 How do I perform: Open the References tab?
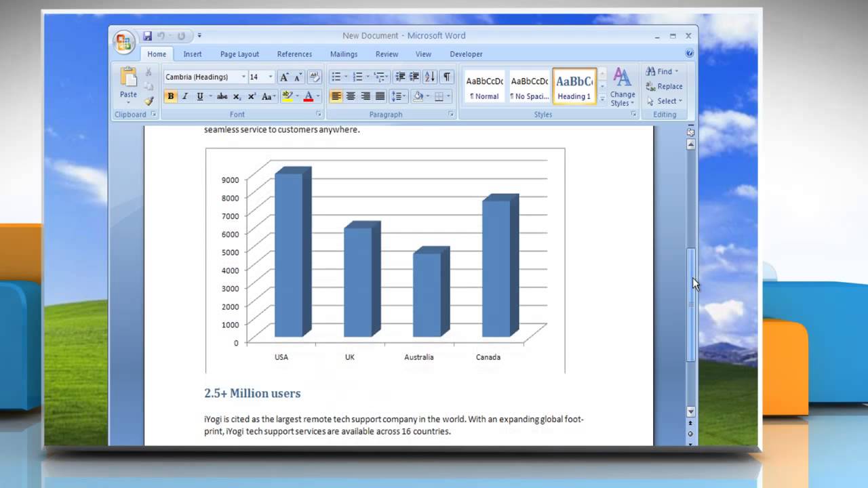294,54
